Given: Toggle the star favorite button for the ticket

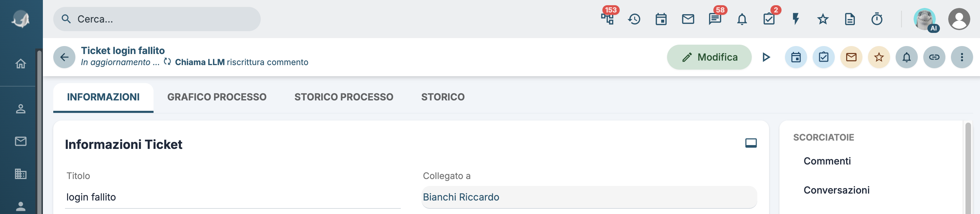Looking at the screenshot, I should tap(879, 57).
